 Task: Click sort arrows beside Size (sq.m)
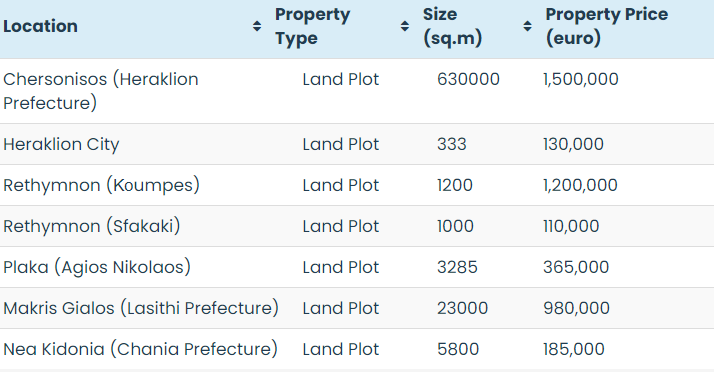[527, 26]
